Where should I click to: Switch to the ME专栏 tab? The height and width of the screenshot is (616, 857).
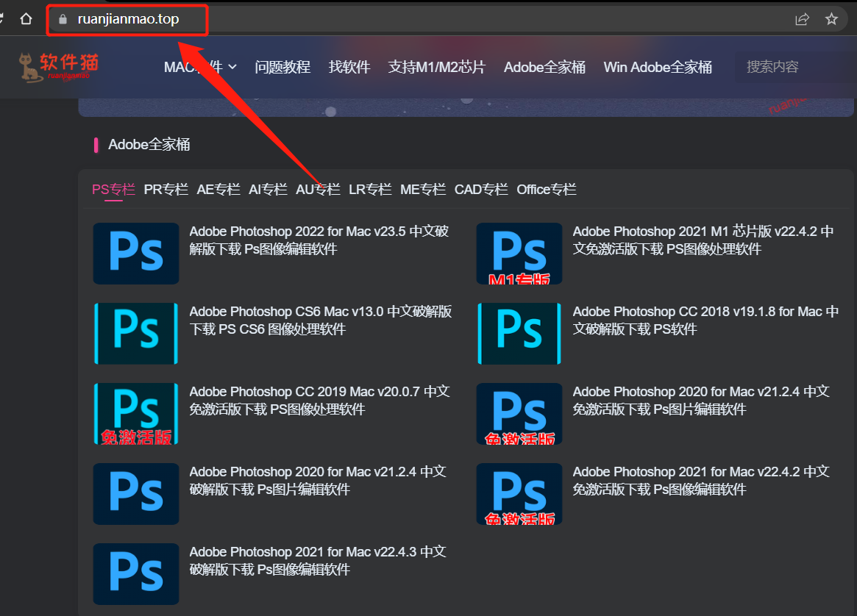click(x=423, y=190)
